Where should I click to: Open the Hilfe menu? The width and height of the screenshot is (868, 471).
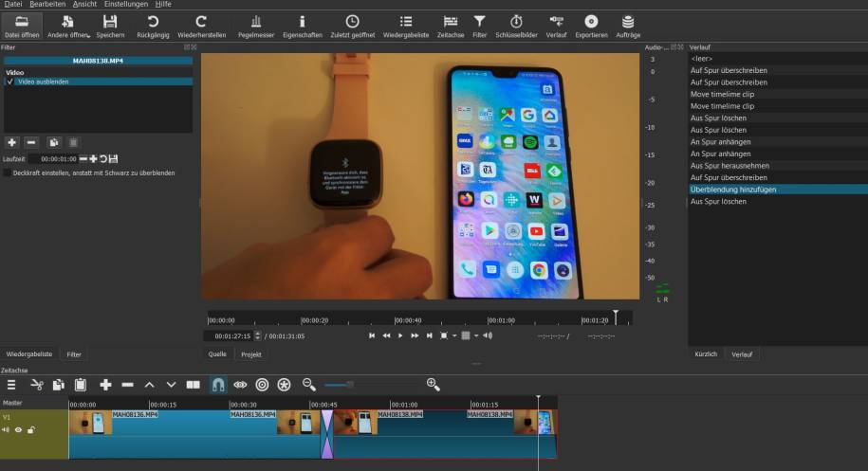163,4
